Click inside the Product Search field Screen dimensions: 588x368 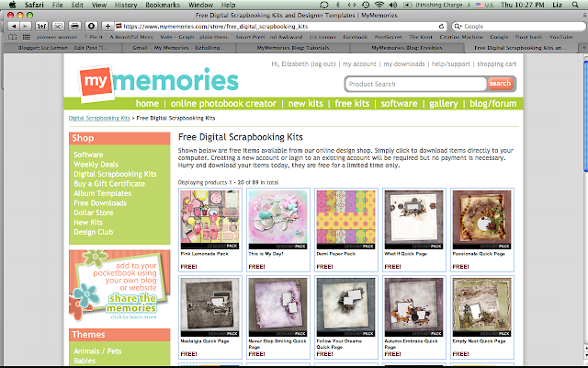click(x=415, y=84)
